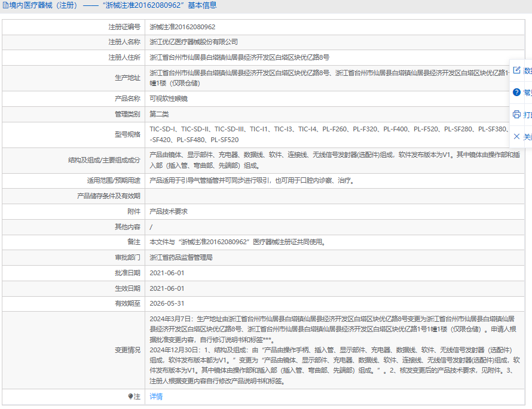Click the X close icon in side panel

516,136
